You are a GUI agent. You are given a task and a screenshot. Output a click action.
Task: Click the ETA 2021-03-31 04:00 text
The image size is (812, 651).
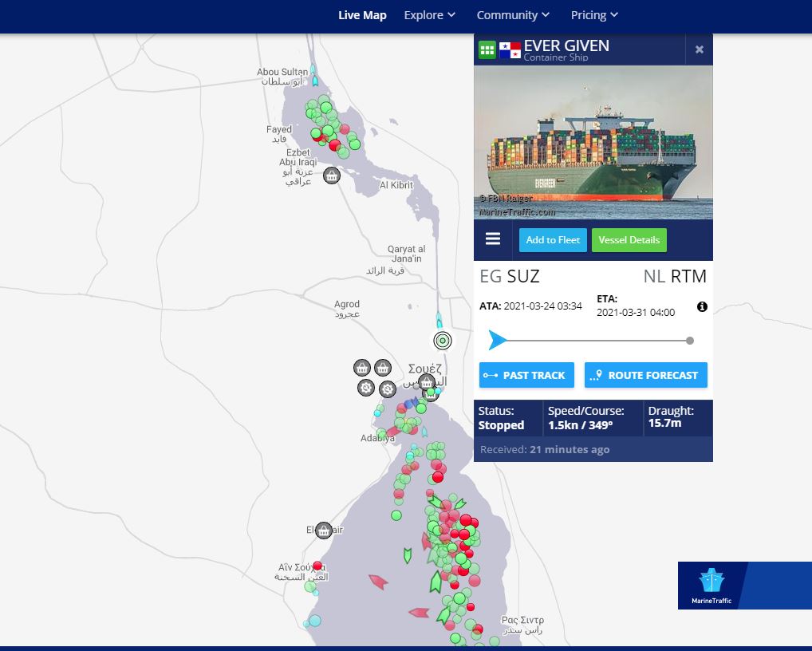click(636, 306)
